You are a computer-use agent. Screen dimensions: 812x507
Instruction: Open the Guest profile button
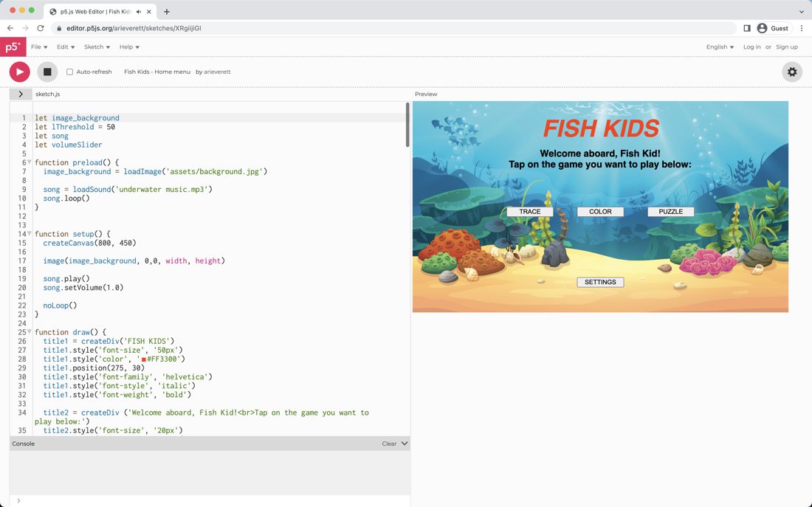(x=773, y=28)
